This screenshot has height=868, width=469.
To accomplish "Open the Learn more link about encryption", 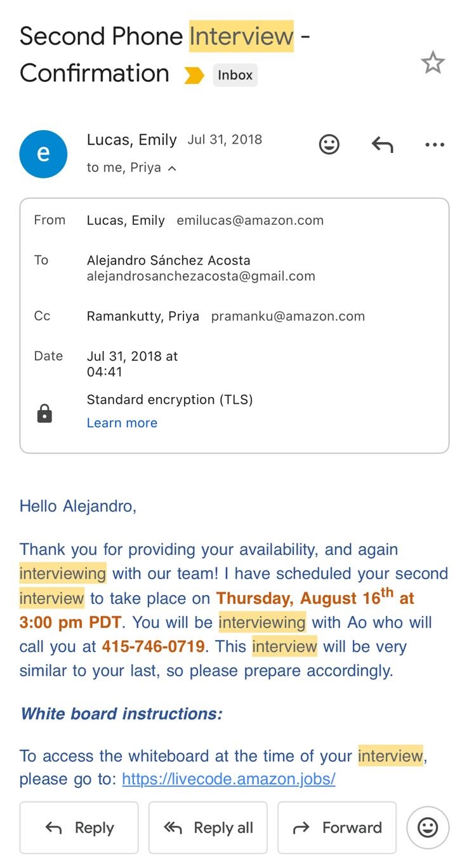I will pos(122,422).
